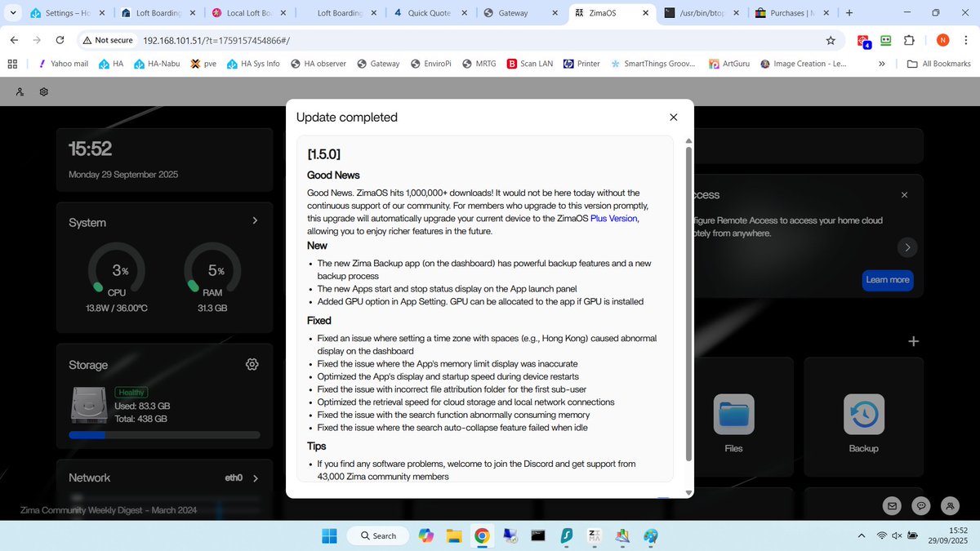The width and height of the screenshot is (980, 551).
Task: Open the Chrome profile avatar
Action: [942, 40]
